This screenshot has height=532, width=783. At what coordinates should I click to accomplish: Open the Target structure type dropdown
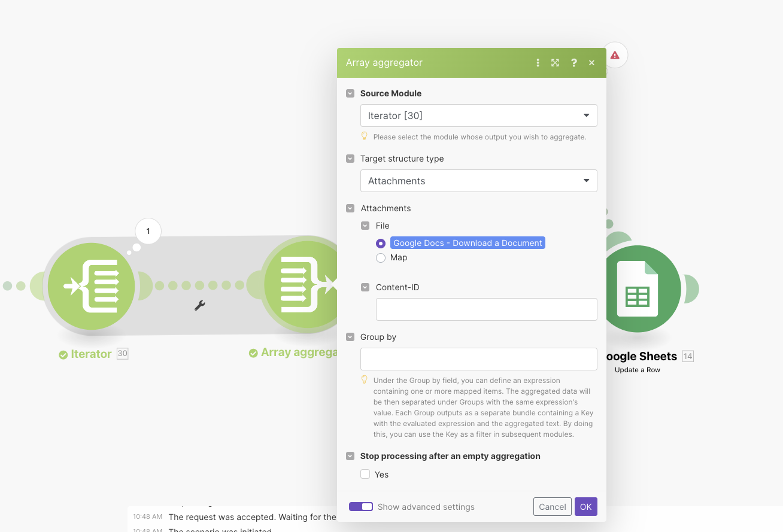point(479,181)
